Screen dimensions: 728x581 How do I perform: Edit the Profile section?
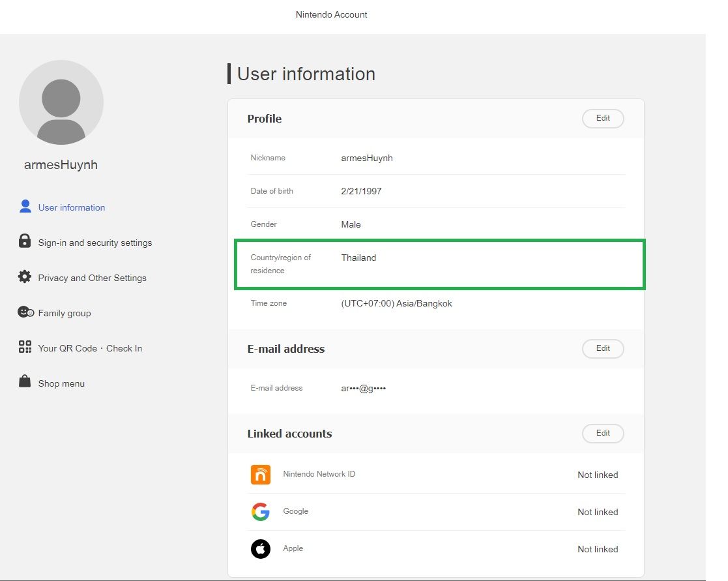[x=603, y=119]
